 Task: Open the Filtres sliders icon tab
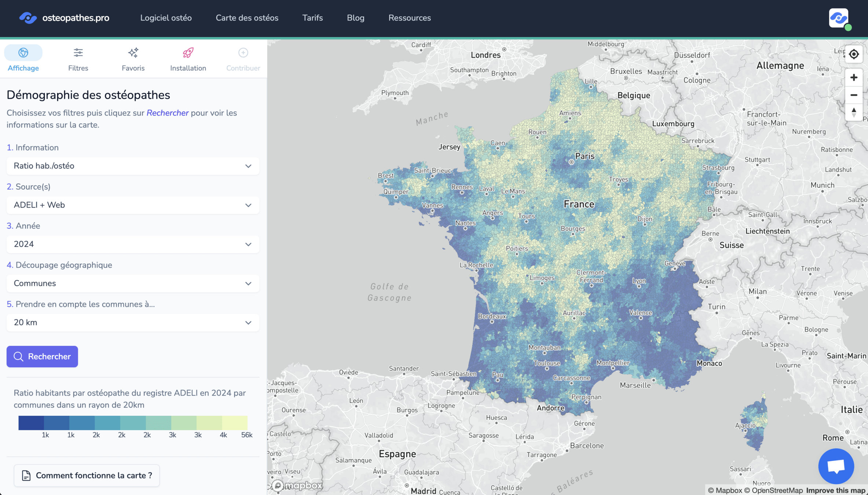[x=78, y=53]
